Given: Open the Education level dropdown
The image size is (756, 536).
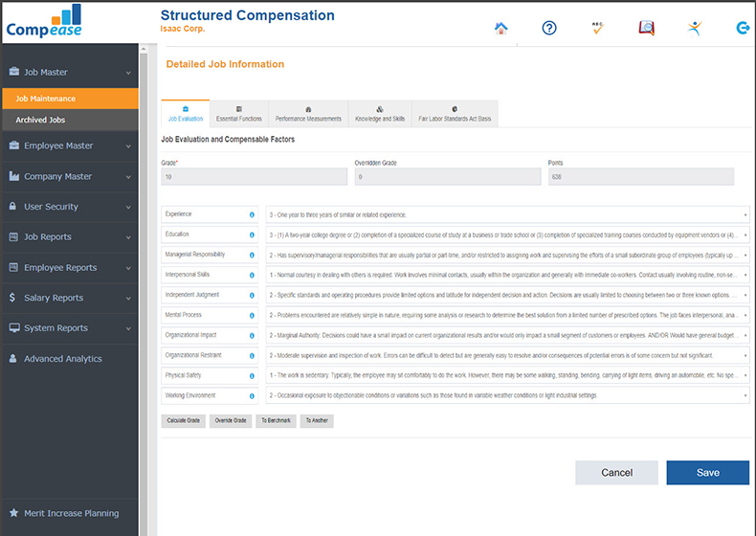Looking at the screenshot, I should pyautogui.click(x=507, y=234).
